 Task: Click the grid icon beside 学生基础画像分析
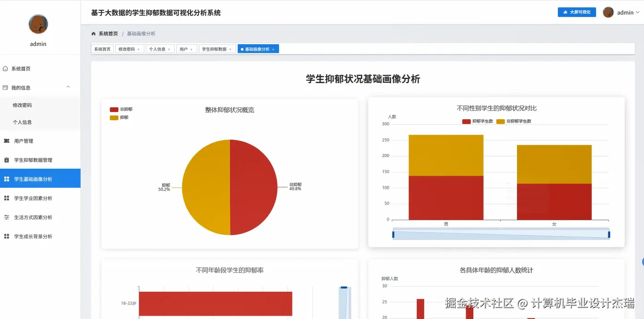(6, 179)
